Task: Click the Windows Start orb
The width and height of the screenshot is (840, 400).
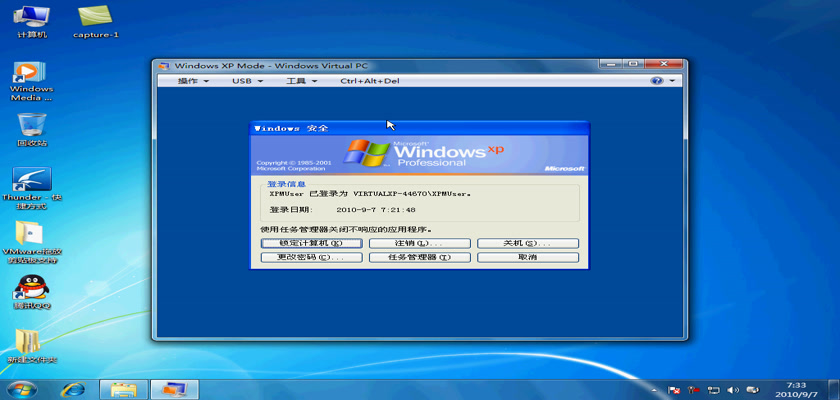Action: [x=20, y=388]
